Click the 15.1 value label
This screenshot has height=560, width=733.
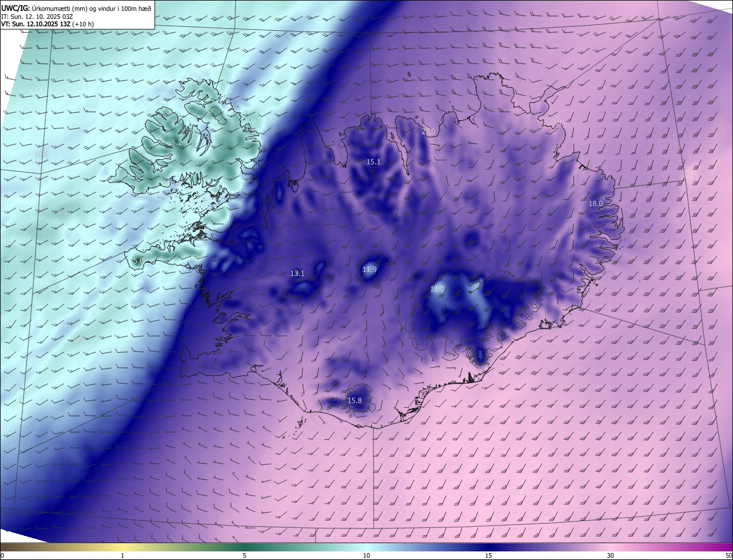(373, 162)
